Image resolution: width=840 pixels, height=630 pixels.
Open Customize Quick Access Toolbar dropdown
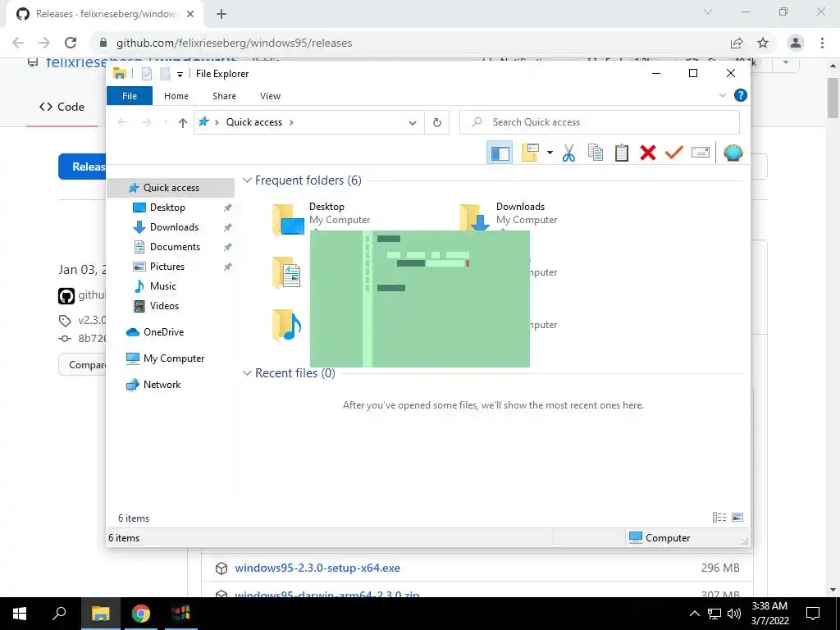tap(180, 75)
